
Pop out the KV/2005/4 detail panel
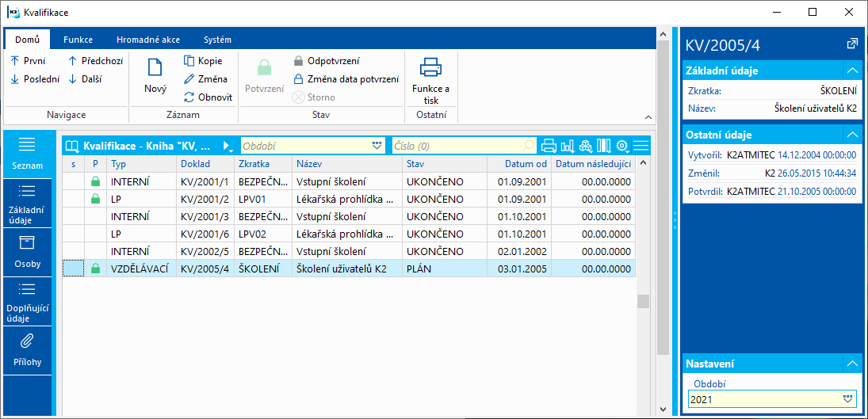852,44
